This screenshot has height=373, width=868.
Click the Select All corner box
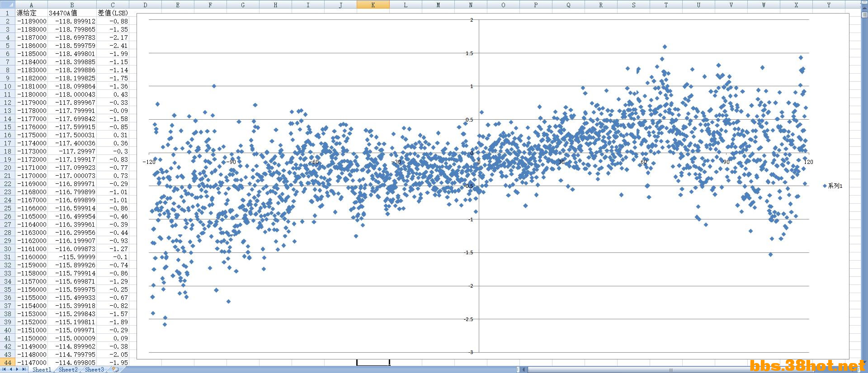tap(7, 5)
